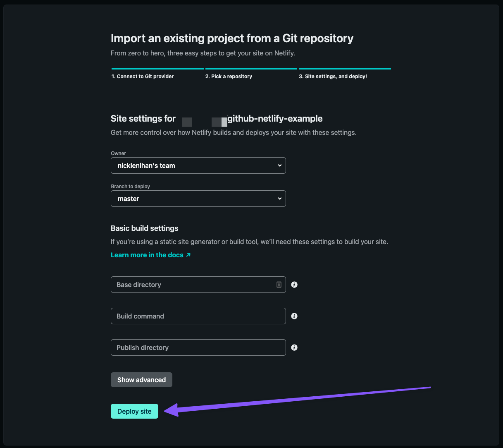The width and height of the screenshot is (503, 448).
Task: Click the Deploy site button
Action: click(134, 411)
